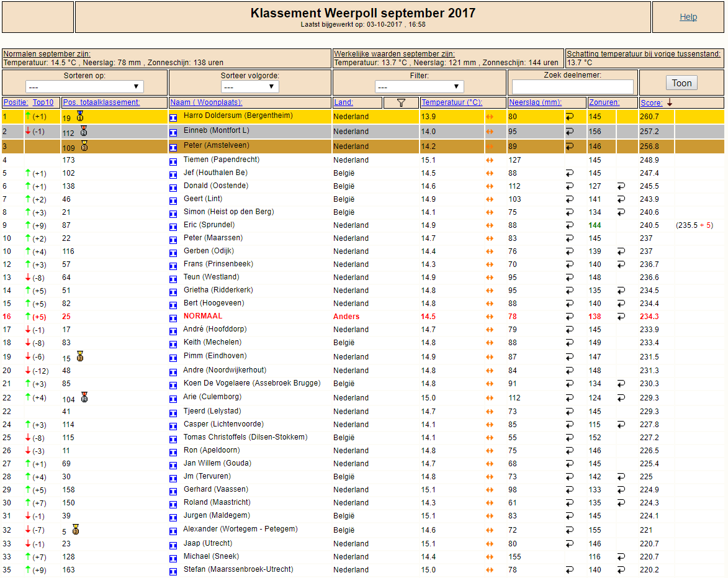Click the temperature arrows icon for Tiemen
Image resolution: width=728 pixels, height=578 pixels.
tap(489, 160)
